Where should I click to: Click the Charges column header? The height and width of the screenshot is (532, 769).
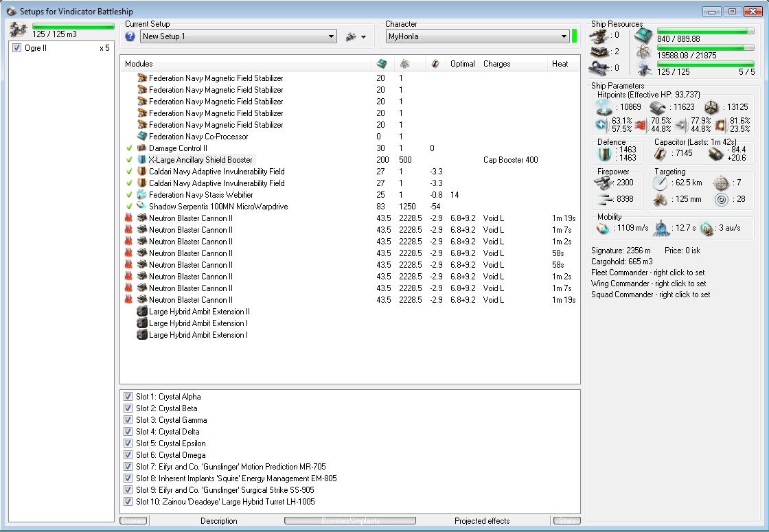tap(513, 64)
